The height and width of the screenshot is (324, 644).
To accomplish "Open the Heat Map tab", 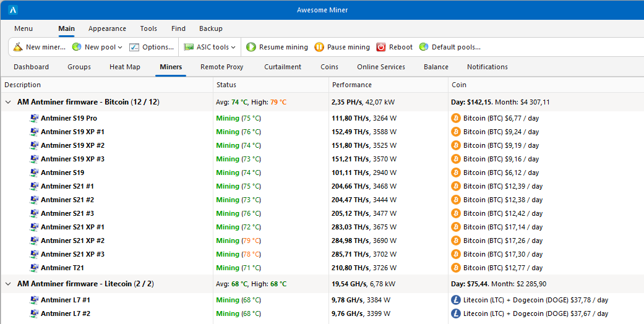I will 125,67.
